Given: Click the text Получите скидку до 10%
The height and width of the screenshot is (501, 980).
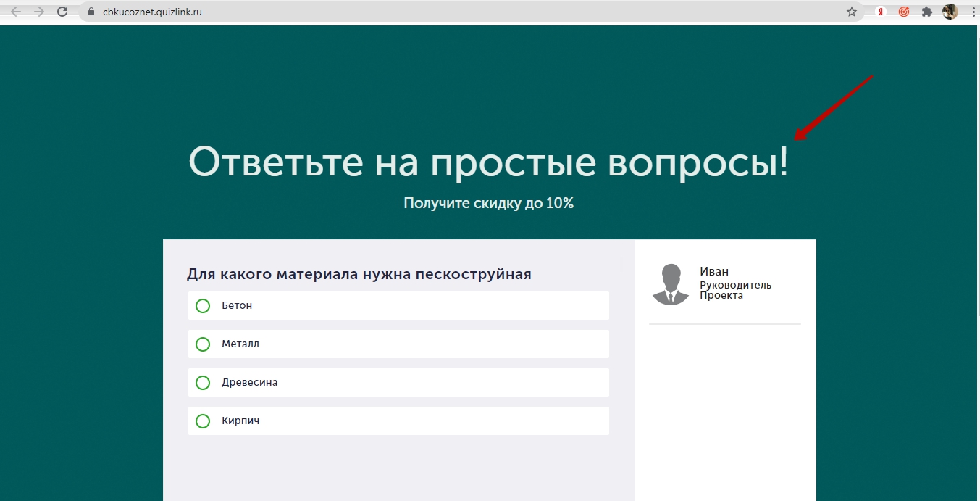Looking at the screenshot, I should tap(489, 204).
